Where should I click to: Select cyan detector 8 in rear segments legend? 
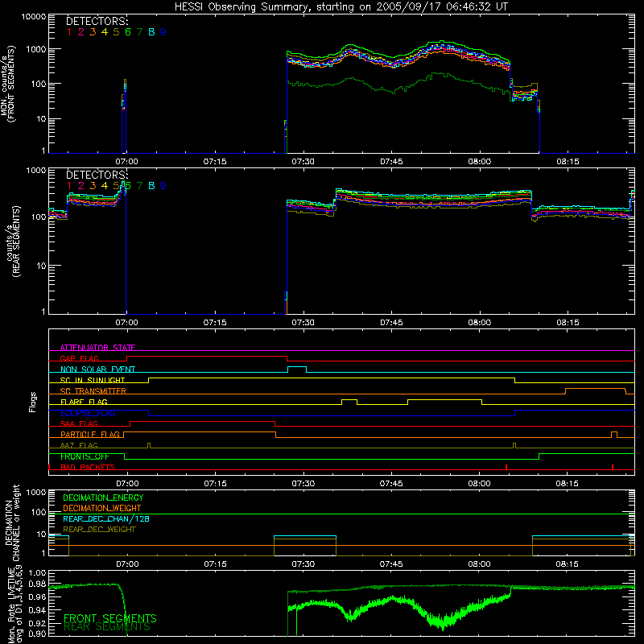151,186
